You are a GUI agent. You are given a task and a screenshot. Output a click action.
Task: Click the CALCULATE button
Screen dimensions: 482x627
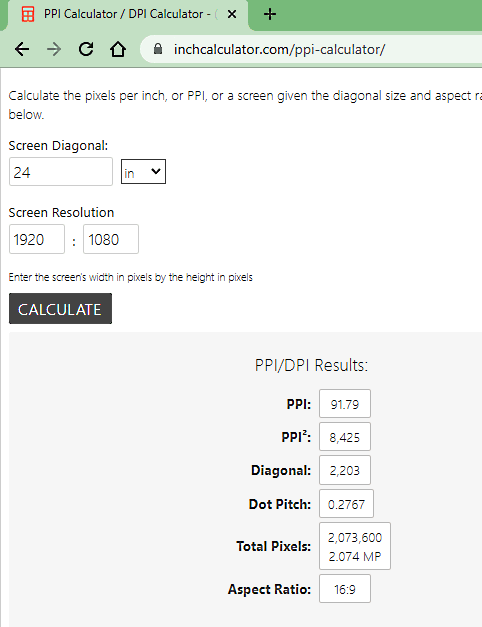point(60,309)
